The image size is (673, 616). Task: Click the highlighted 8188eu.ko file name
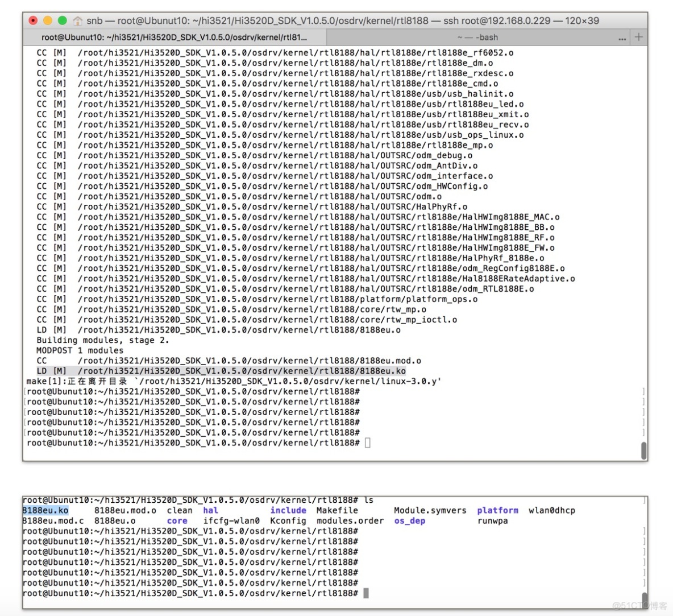tap(45, 510)
